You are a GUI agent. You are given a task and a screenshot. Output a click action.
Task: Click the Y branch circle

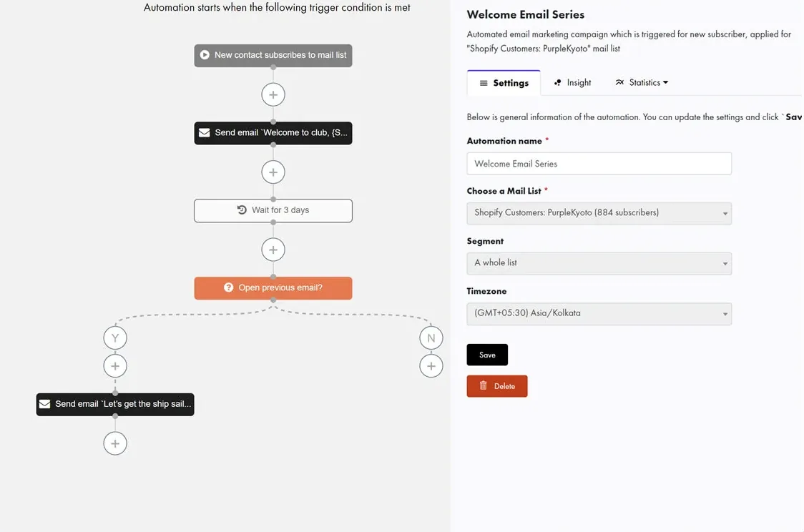tap(115, 338)
